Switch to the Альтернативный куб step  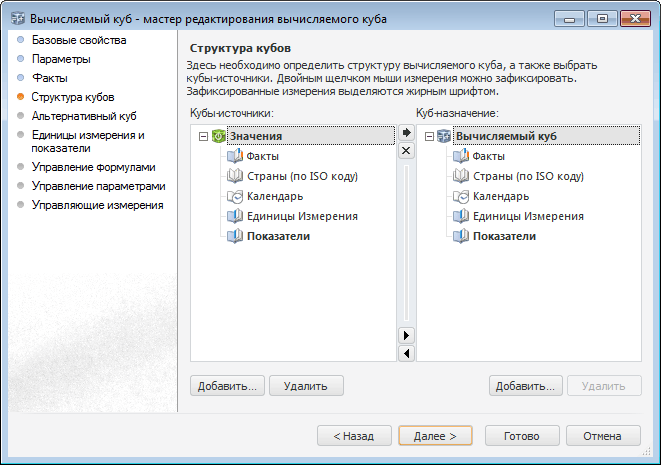coord(84,116)
